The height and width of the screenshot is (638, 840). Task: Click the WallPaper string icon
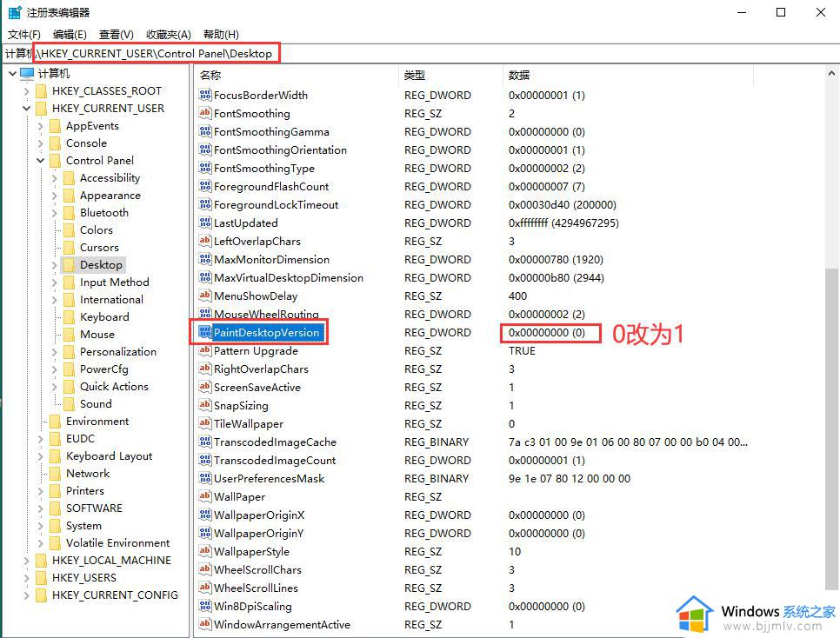(x=204, y=496)
